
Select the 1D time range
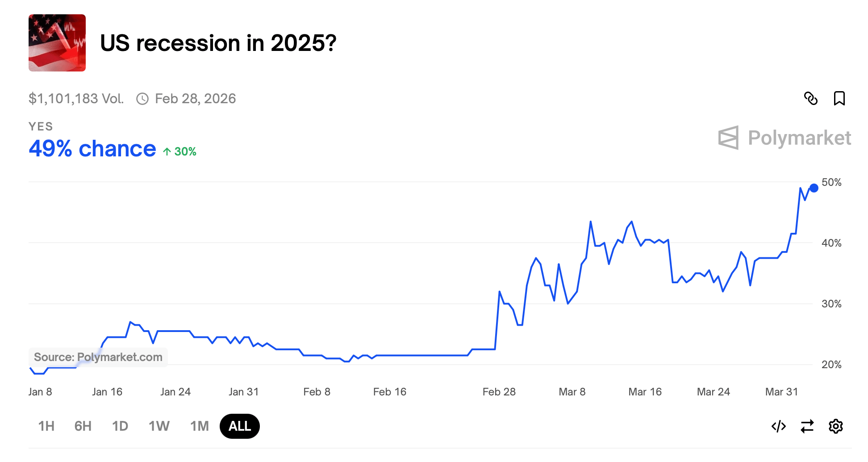[120, 426]
